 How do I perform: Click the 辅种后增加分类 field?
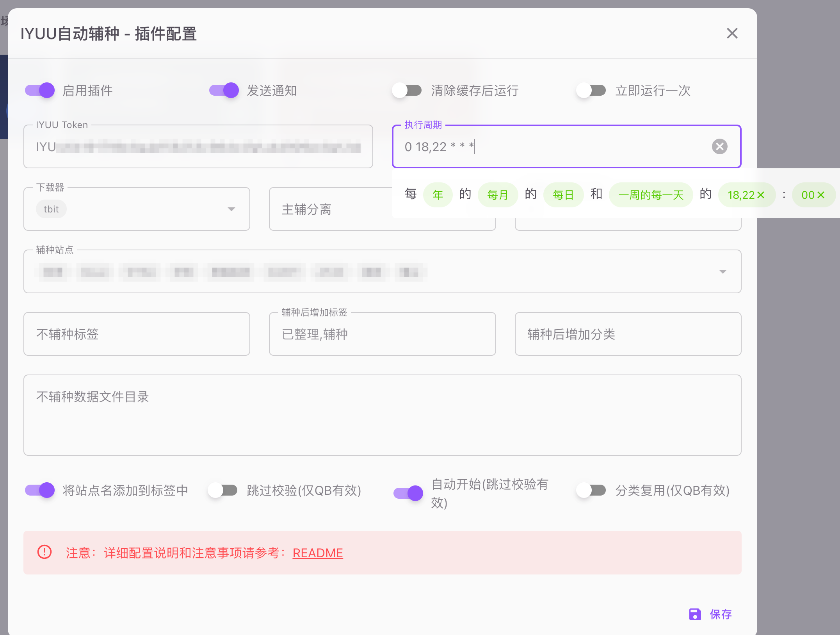pos(628,334)
